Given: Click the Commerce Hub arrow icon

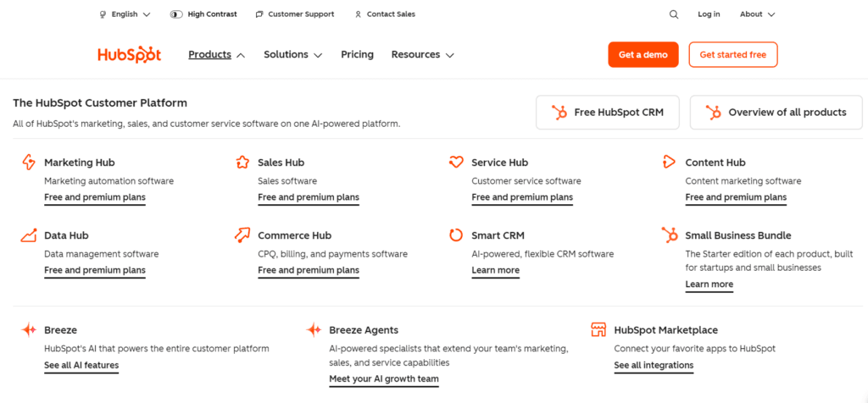Looking at the screenshot, I should pyautogui.click(x=242, y=235).
